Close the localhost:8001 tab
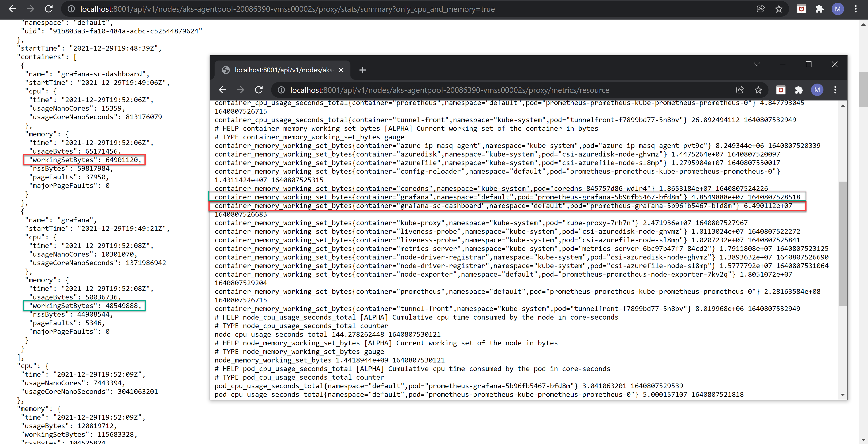The image size is (868, 444). pos(341,70)
